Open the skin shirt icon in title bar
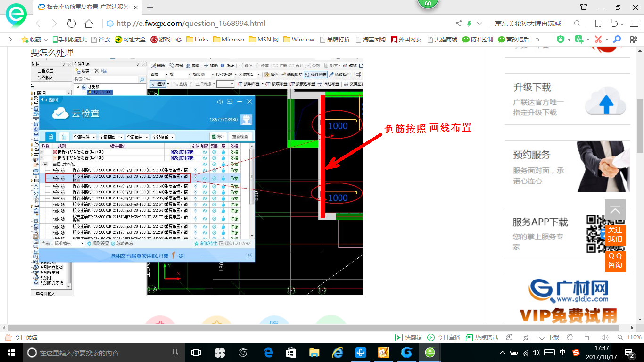The width and height of the screenshot is (644, 362). tap(584, 7)
